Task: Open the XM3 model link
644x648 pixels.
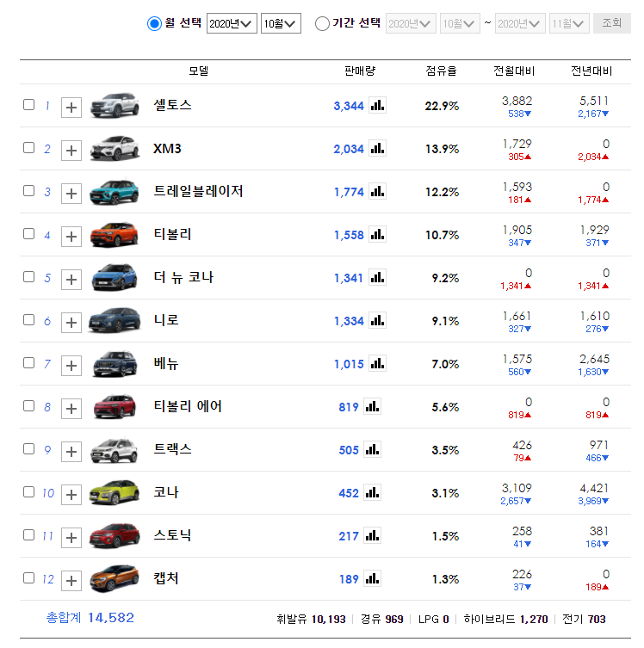Action: pyautogui.click(x=167, y=148)
